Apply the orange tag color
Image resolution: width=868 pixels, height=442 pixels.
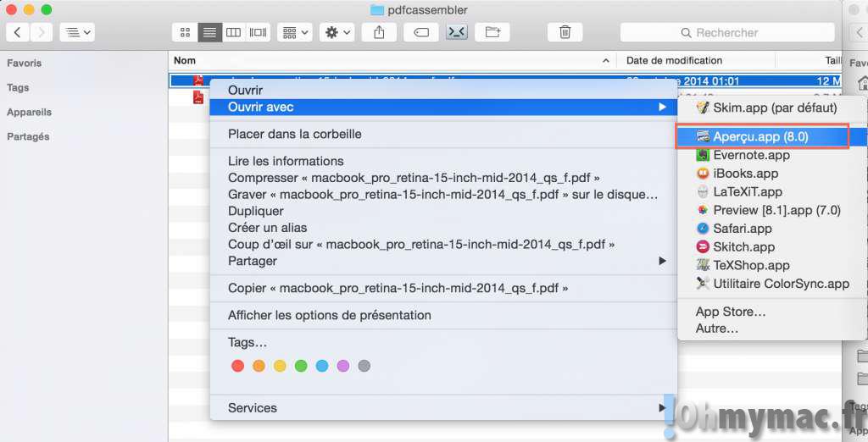[259, 366]
